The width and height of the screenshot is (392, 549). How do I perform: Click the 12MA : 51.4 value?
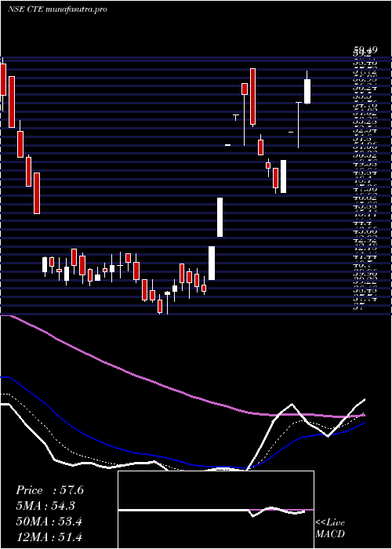(x=49, y=537)
